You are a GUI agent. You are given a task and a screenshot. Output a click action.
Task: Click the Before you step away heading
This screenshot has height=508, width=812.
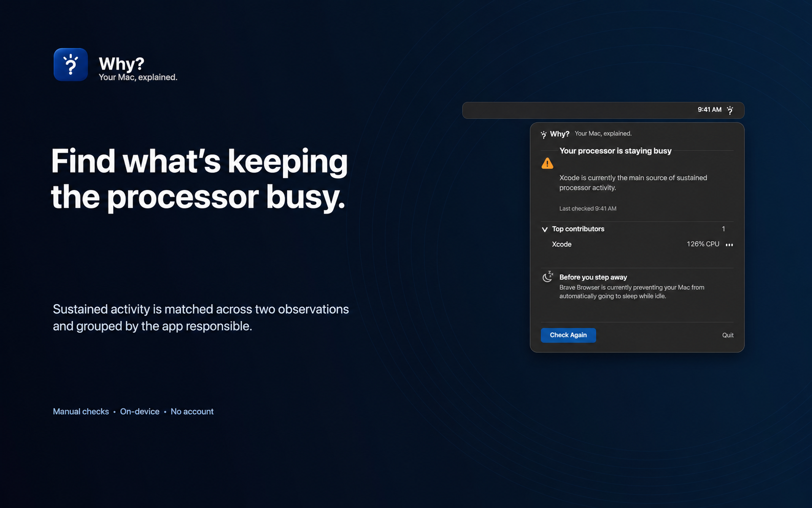click(593, 277)
